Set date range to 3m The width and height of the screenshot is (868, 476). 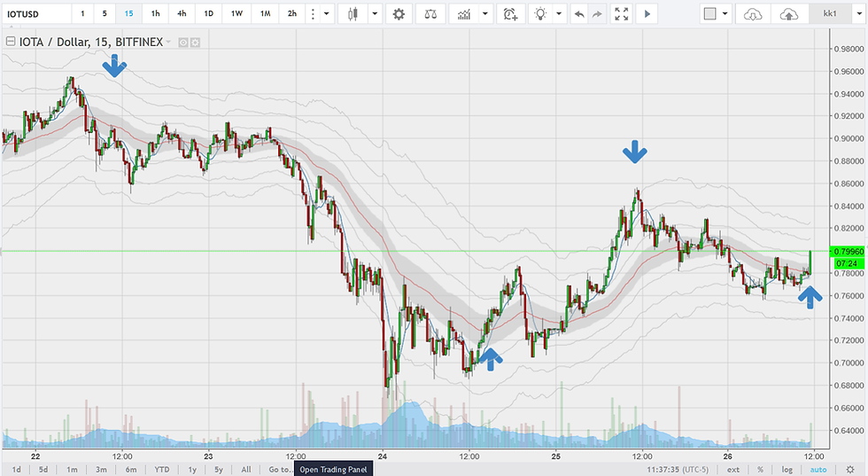(101, 469)
